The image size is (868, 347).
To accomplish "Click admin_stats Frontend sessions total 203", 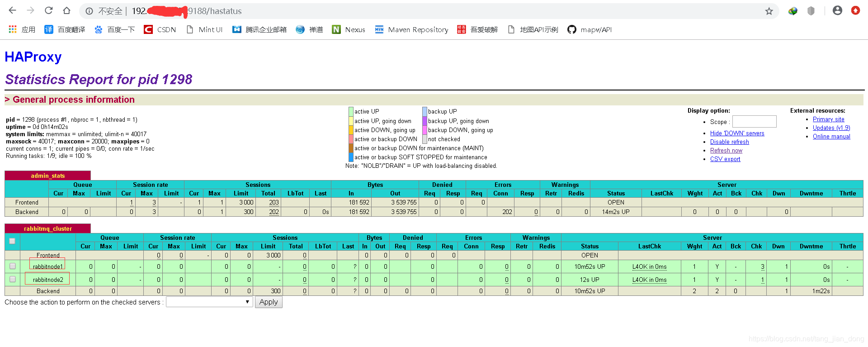I will pyautogui.click(x=274, y=202).
